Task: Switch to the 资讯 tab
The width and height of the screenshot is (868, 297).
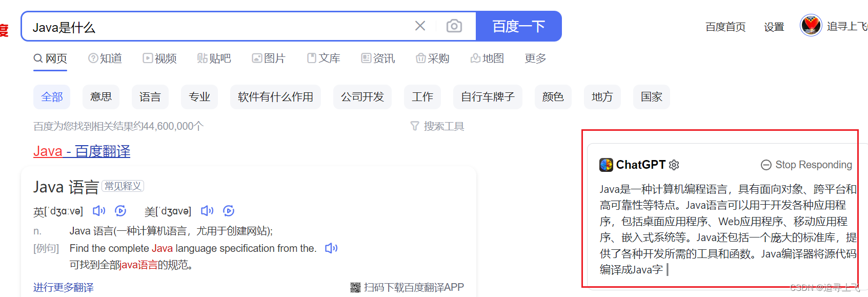Action: (378, 58)
